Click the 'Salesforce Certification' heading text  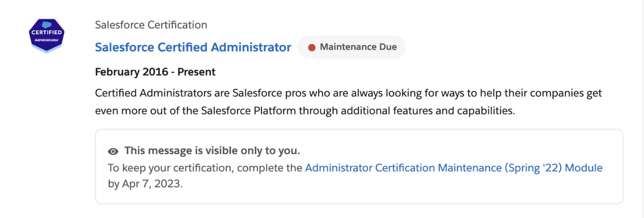[151, 25]
